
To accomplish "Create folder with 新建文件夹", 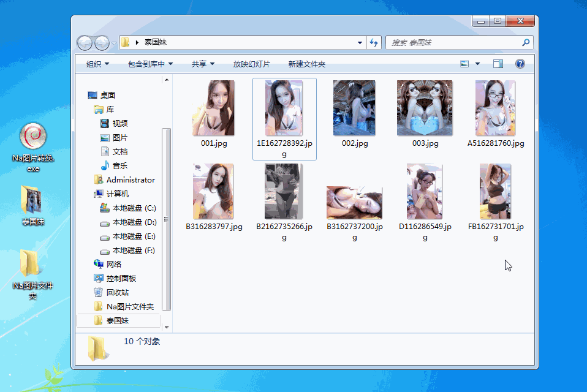I will click(306, 64).
